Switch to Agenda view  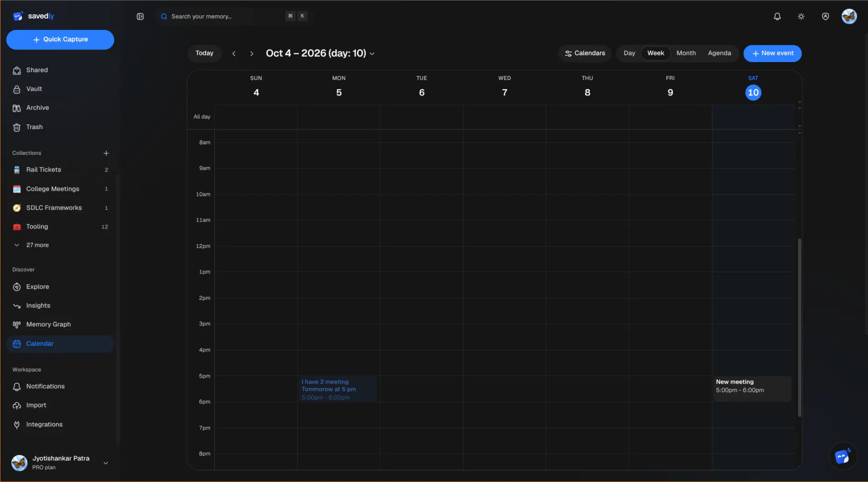[x=719, y=53]
